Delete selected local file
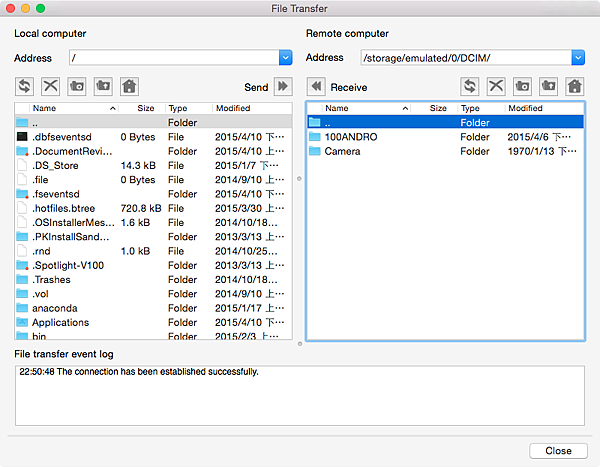 pos(50,87)
